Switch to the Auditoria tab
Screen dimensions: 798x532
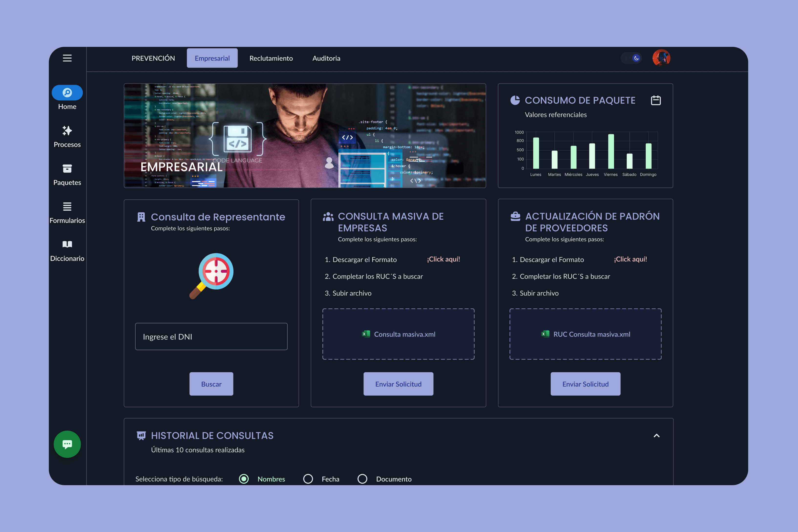point(326,58)
